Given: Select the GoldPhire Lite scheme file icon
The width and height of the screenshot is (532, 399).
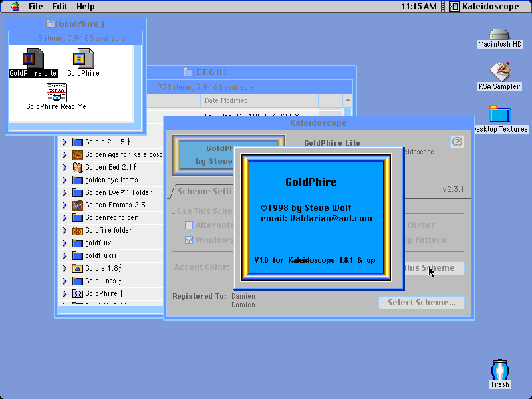Looking at the screenshot, I should pos(33,59).
